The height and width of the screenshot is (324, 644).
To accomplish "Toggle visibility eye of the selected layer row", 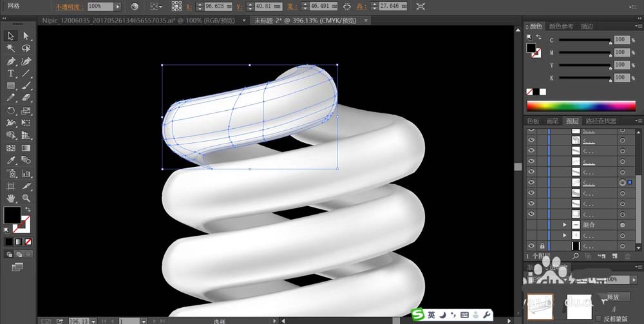I will tap(531, 182).
